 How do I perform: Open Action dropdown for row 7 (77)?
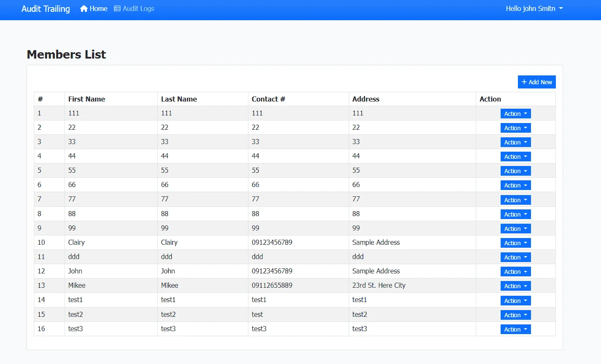[515, 200]
